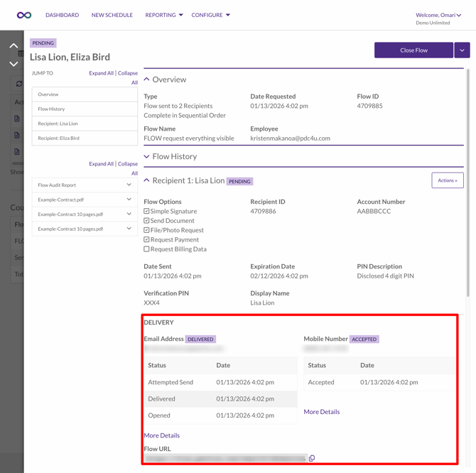
Task: Jump to Recipient: Eliza Bird
Action: (59, 138)
